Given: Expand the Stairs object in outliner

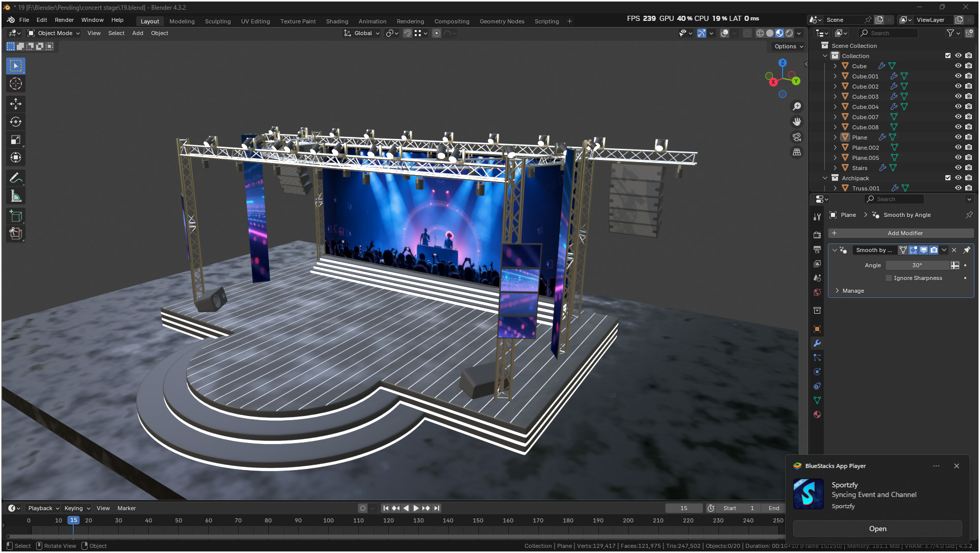Looking at the screenshot, I should [835, 168].
